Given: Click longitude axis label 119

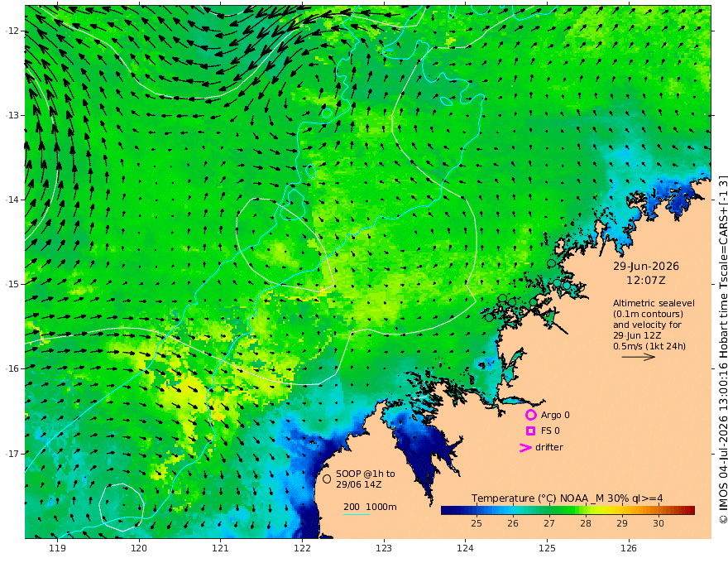Looking at the screenshot, I should click(58, 549).
